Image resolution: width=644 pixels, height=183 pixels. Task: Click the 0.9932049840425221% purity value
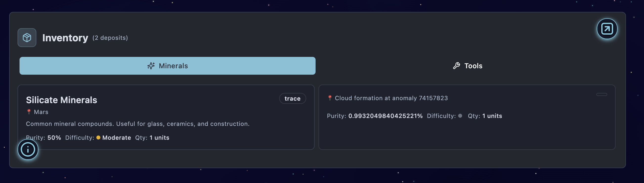[x=385, y=116]
